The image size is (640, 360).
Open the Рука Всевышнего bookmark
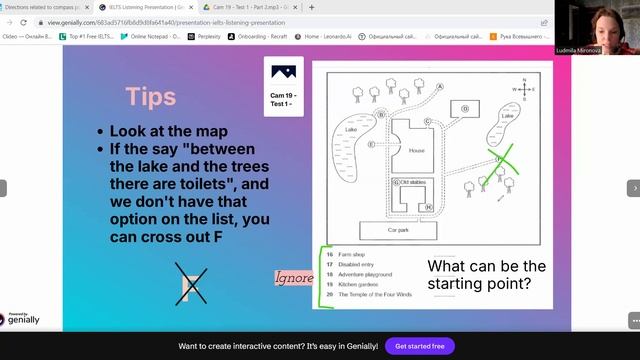[x=520, y=36]
